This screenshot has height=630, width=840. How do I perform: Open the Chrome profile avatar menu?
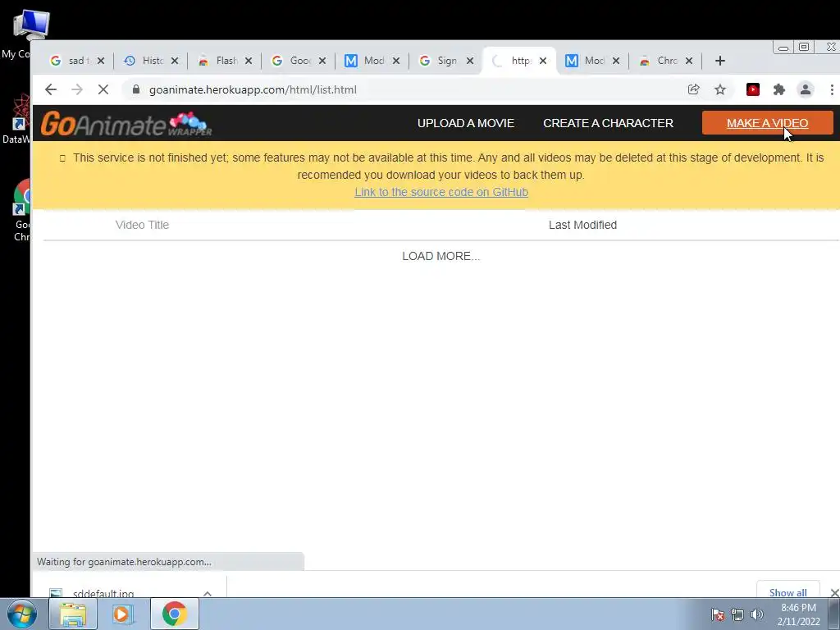[806, 89]
